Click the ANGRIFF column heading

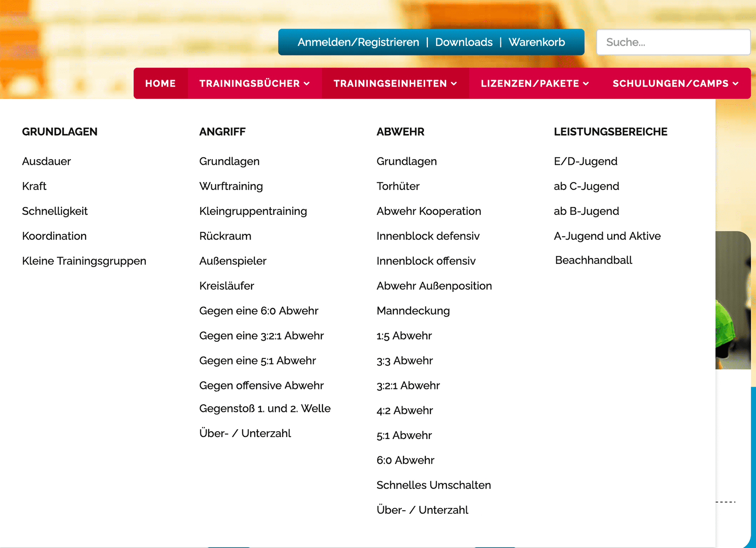(x=222, y=132)
